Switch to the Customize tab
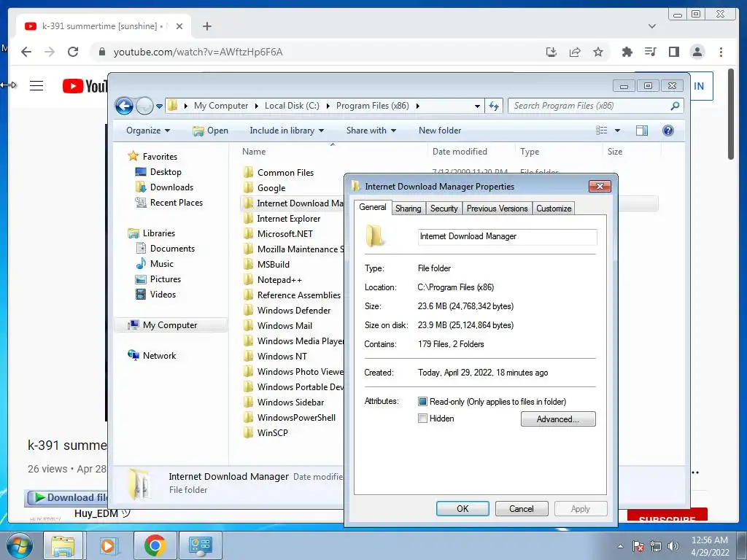 pyautogui.click(x=554, y=209)
